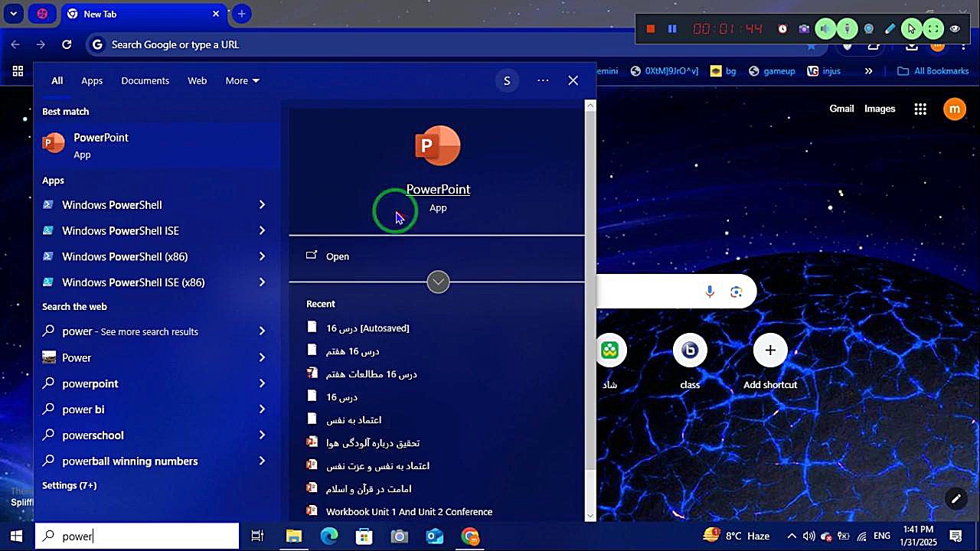This screenshot has height=551, width=980.
Task: Toggle webcam capture in recorder
Action: (868, 29)
